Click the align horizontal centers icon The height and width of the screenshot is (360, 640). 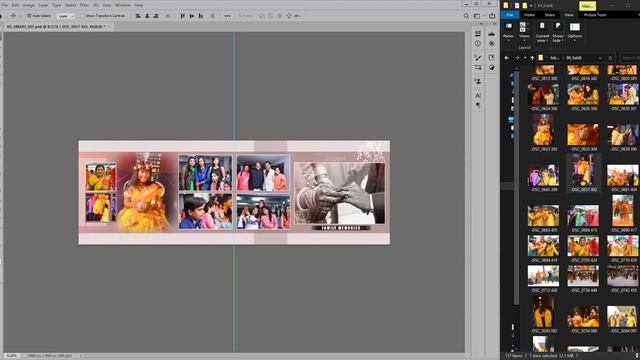[147, 16]
